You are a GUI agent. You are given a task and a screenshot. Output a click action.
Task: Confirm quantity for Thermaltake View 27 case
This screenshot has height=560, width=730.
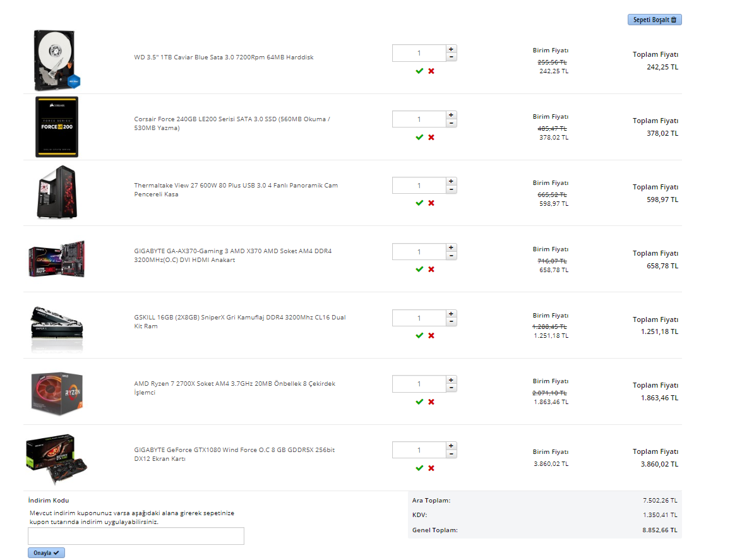point(419,203)
